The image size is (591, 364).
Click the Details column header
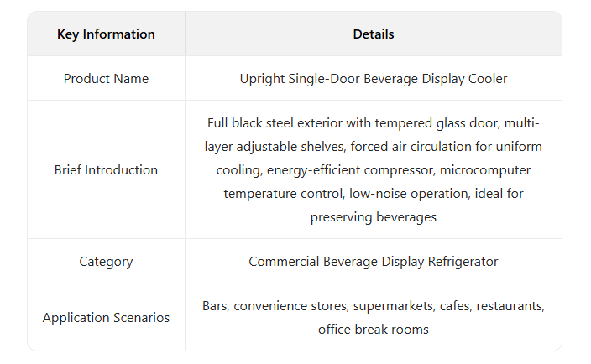374,34
